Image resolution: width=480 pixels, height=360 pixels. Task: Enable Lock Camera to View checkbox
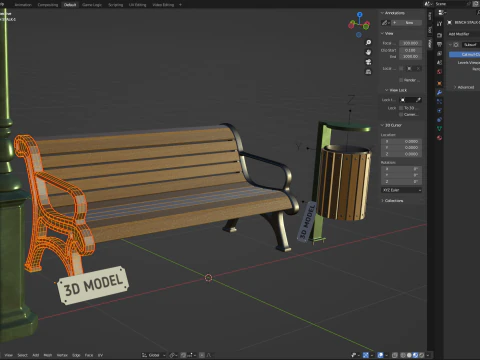pyautogui.click(x=401, y=114)
